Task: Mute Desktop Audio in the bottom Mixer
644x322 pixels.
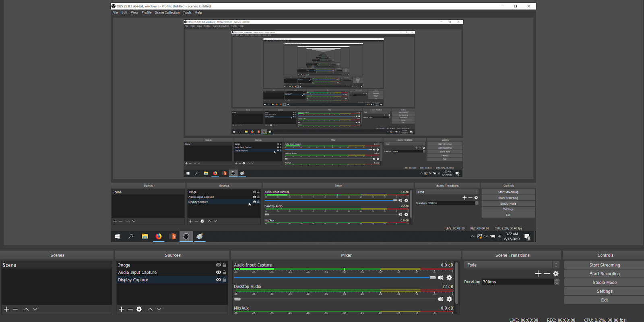Action: (441, 299)
